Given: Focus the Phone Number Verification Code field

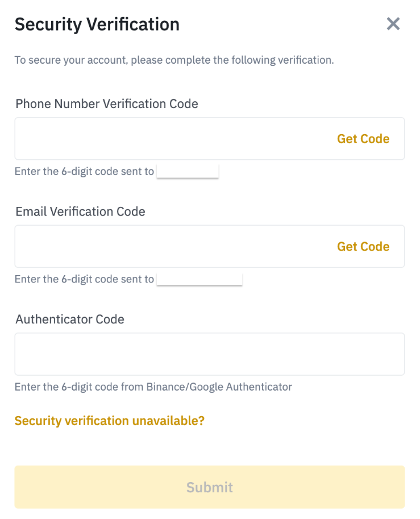Looking at the screenshot, I should pyautogui.click(x=171, y=139).
